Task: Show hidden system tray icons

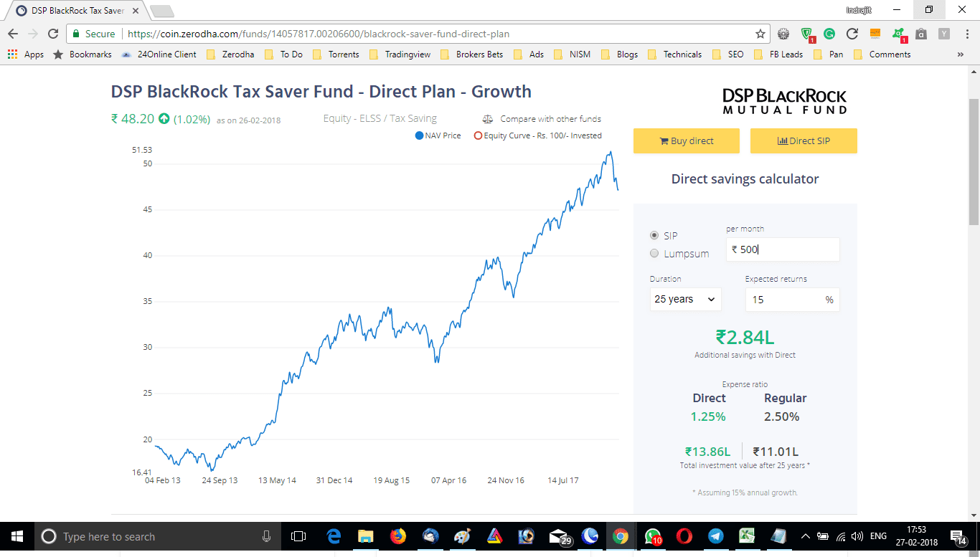Action: [805, 536]
